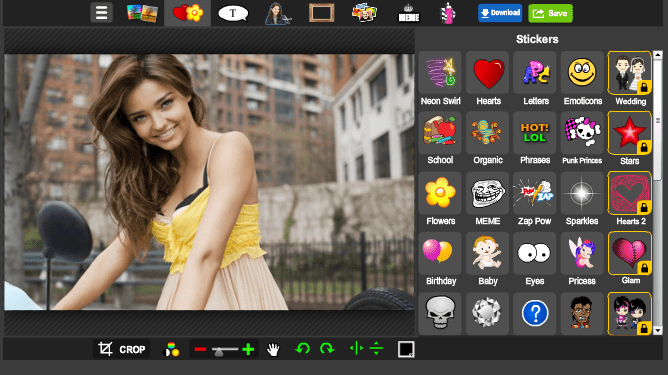Choose the blue question mark pack
Screen dimensions: 668x375
(535, 314)
